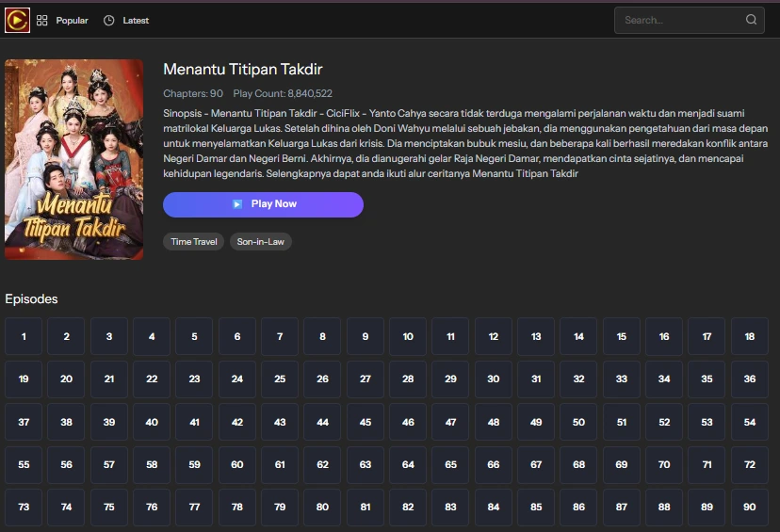780x532 pixels.
Task: Open the final episode 90
Action: click(750, 508)
